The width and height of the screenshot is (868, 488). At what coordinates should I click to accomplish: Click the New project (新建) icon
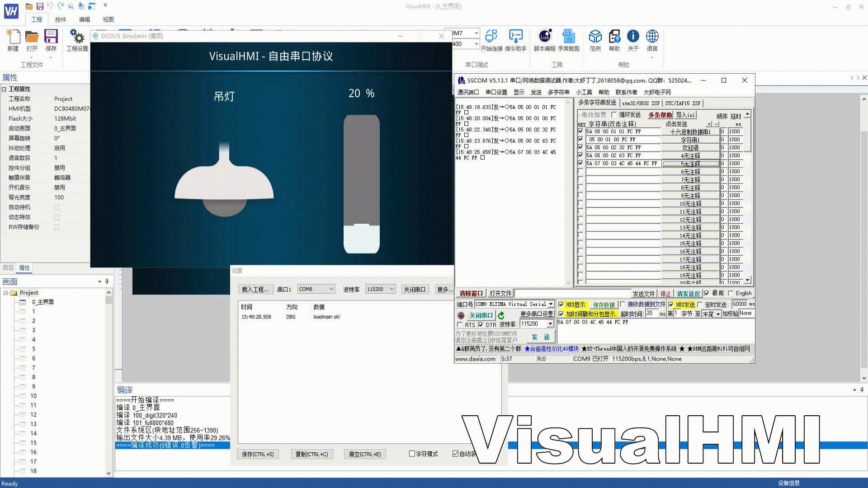click(x=13, y=37)
